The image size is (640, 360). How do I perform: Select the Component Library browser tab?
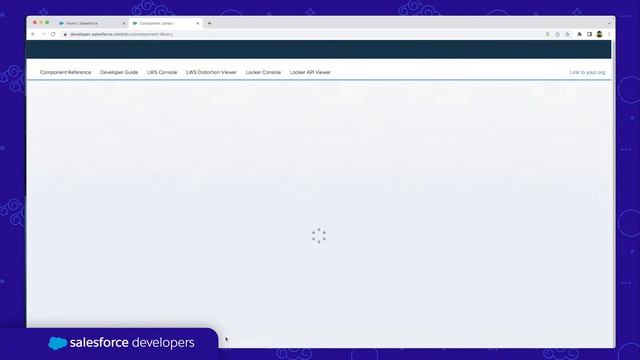pyautogui.click(x=165, y=23)
